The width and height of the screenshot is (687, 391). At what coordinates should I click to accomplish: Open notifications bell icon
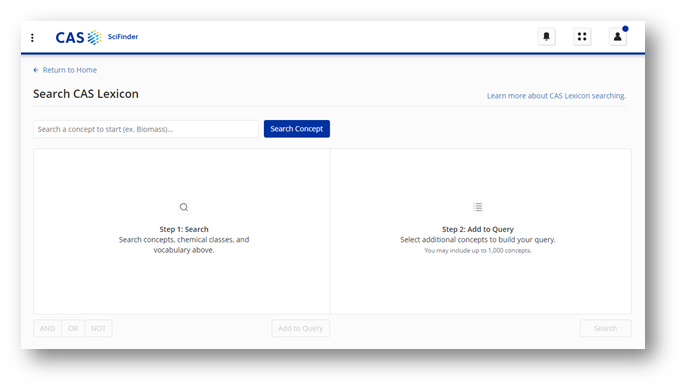click(x=546, y=36)
